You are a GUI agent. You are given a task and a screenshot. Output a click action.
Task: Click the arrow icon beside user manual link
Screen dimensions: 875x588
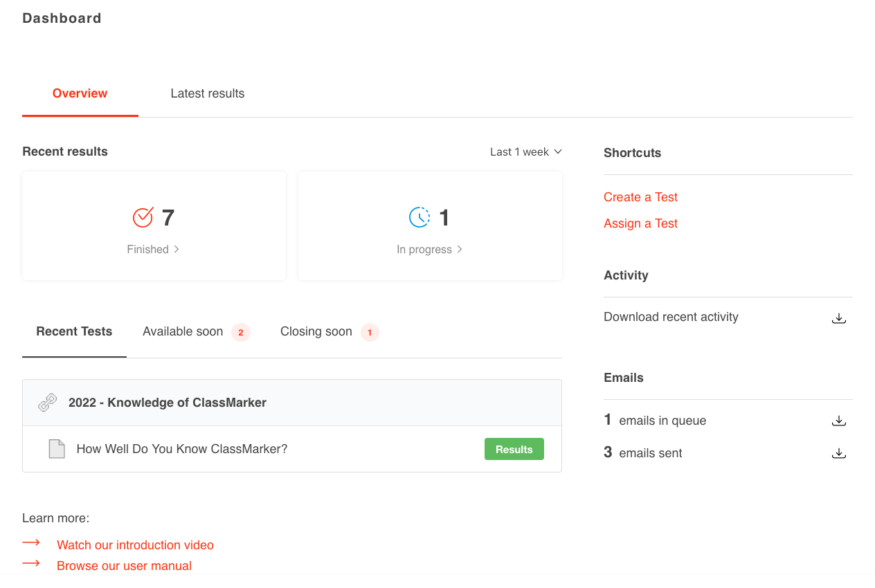point(31,563)
